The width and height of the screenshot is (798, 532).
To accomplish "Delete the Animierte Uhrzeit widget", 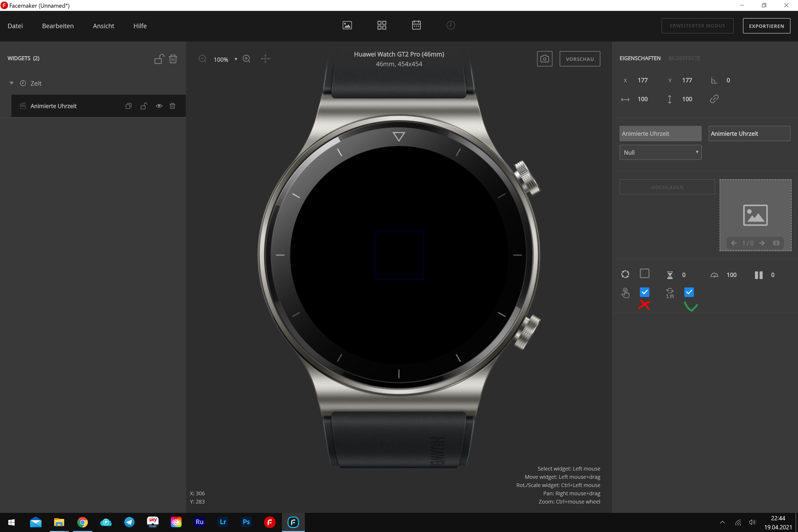I will [x=172, y=106].
